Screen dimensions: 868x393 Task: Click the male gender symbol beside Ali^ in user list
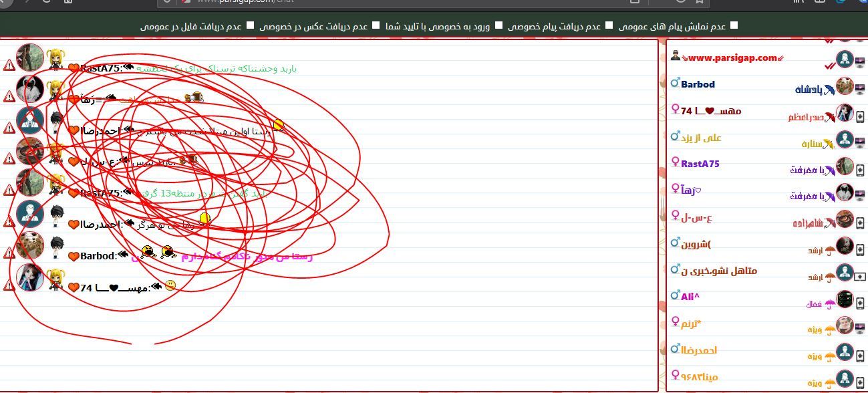(x=676, y=295)
